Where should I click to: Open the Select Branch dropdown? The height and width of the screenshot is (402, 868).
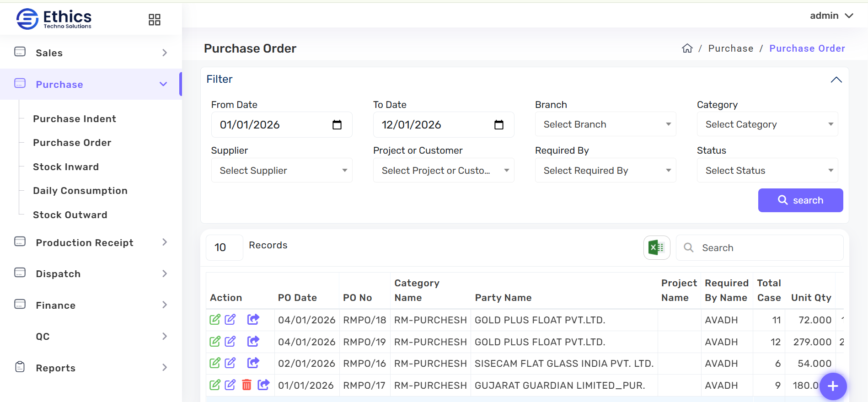pyautogui.click(x=605, y=124)
